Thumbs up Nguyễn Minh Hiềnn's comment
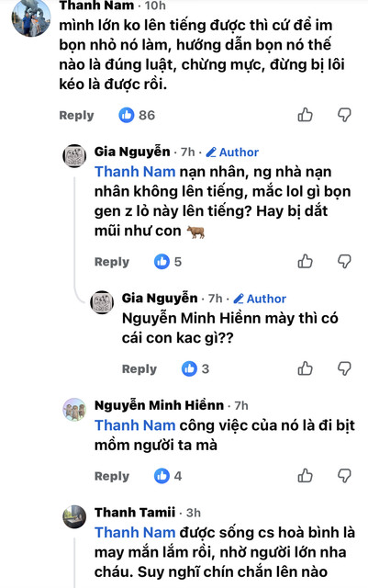 coord(305,476)
